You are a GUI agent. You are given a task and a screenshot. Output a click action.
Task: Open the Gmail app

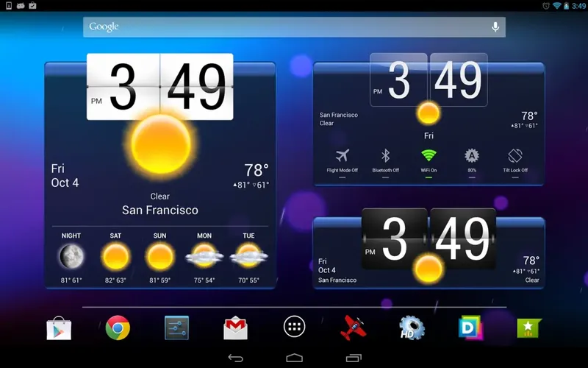(x=235, y=328)
